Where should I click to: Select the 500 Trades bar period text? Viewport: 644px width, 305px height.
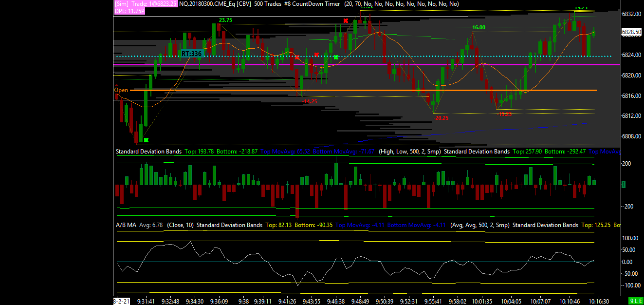point(269,3)
